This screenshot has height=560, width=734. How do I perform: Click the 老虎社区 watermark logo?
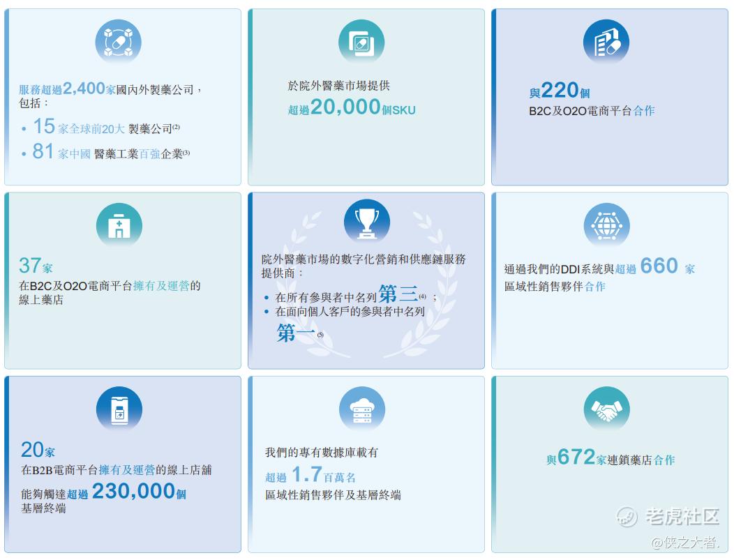[668, 517]
